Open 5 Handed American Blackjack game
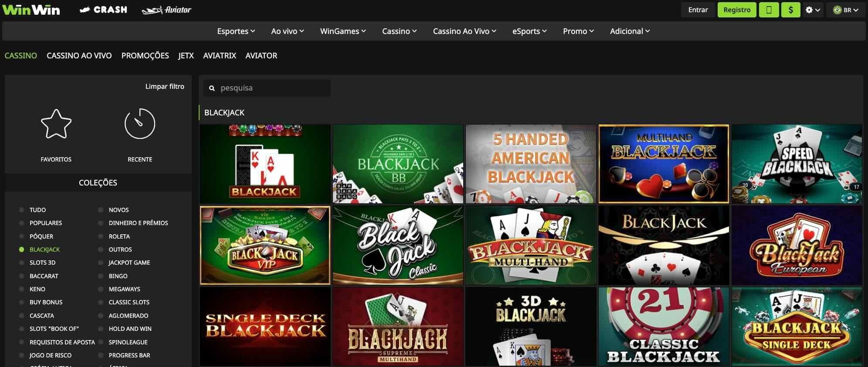 [531, 164]
